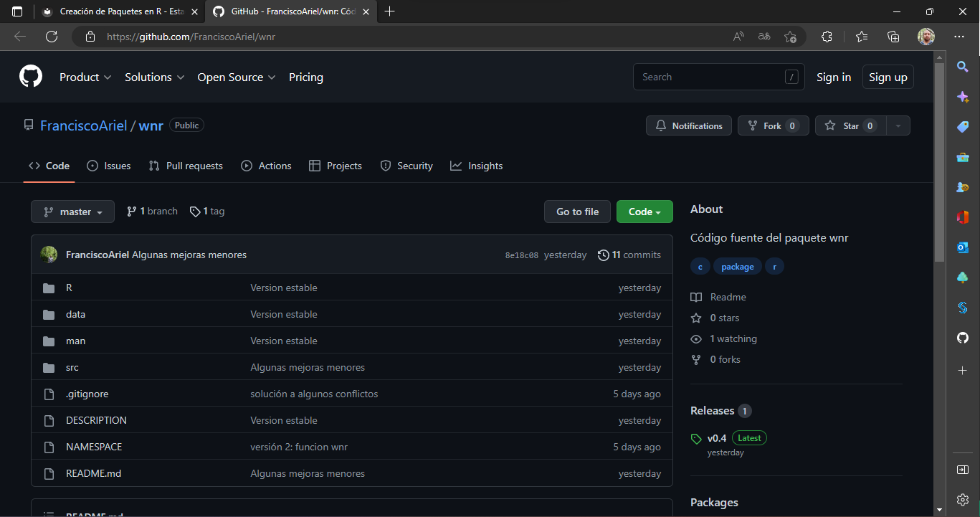The image size is (980, 517).
Task: Click the Pricing link
Action: (306, 77)
